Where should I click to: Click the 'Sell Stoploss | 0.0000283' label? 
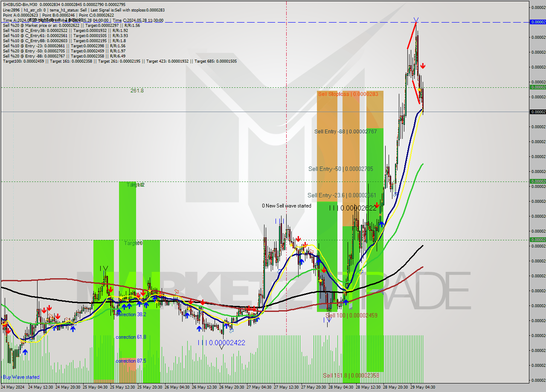pos(348,94)
